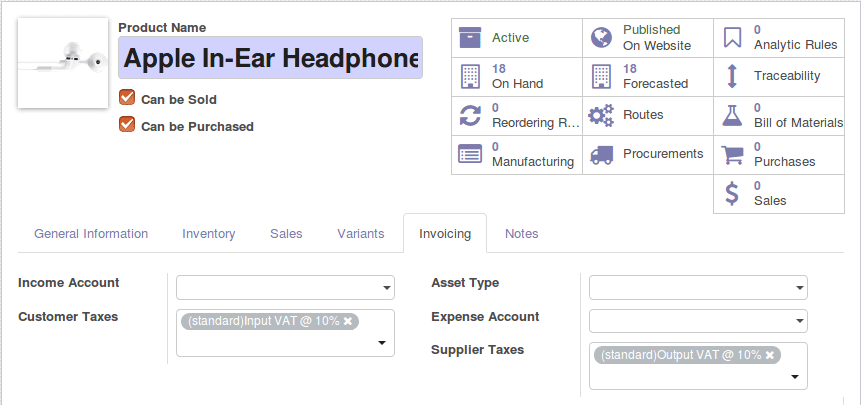Select the Invoicing tab

pos(445,234)
